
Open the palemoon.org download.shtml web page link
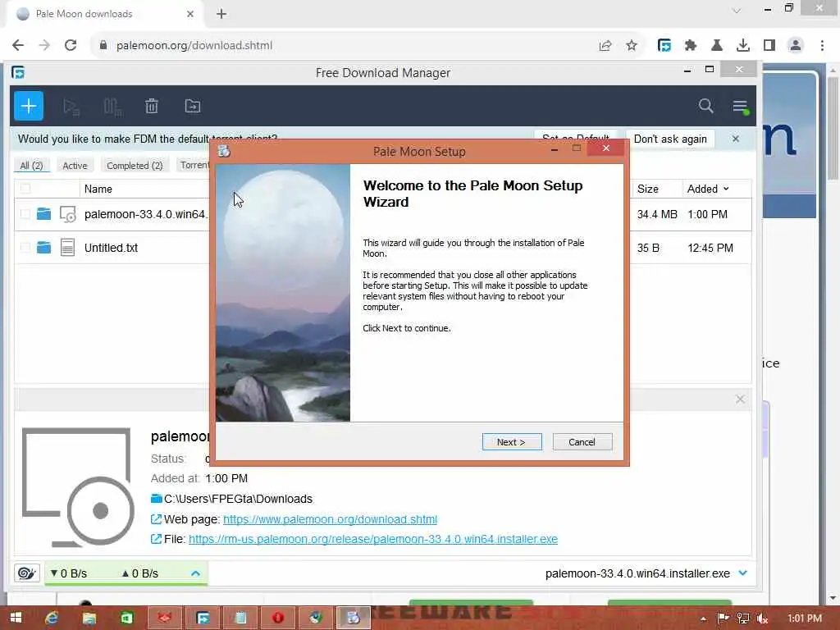[x=330, y=519]
